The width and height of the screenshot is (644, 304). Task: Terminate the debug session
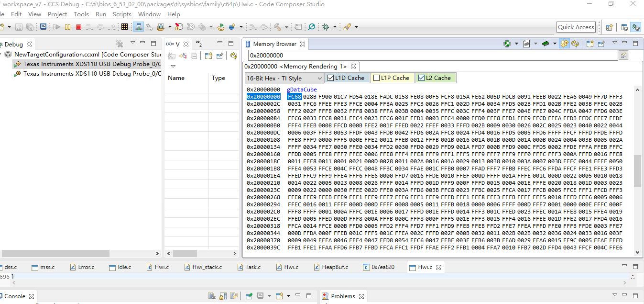[78, 27]
